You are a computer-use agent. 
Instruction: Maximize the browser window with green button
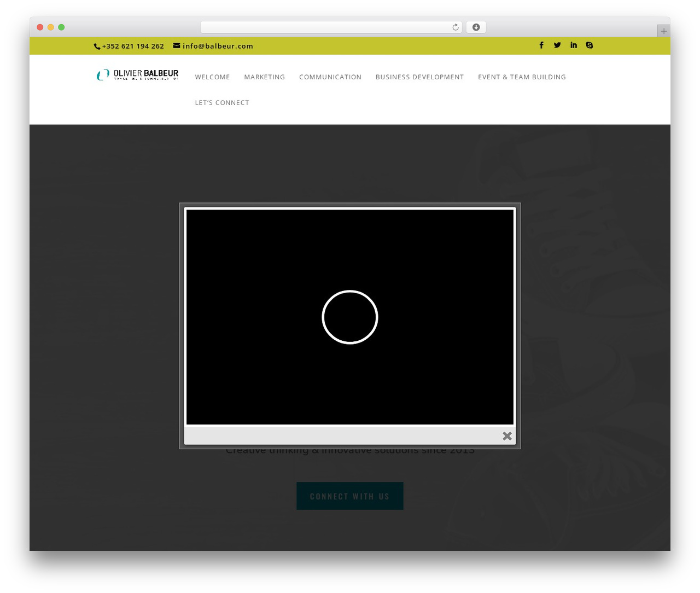tap(61, 27)
